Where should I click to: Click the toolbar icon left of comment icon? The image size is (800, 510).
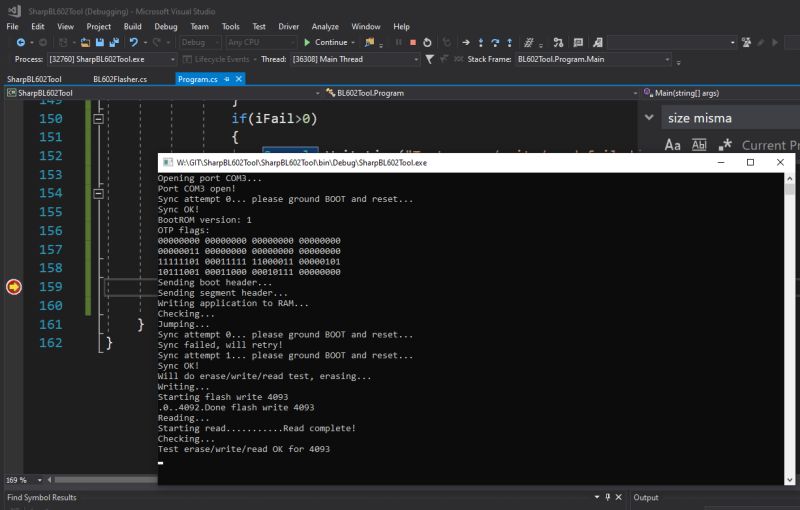(x=558, y=42)
